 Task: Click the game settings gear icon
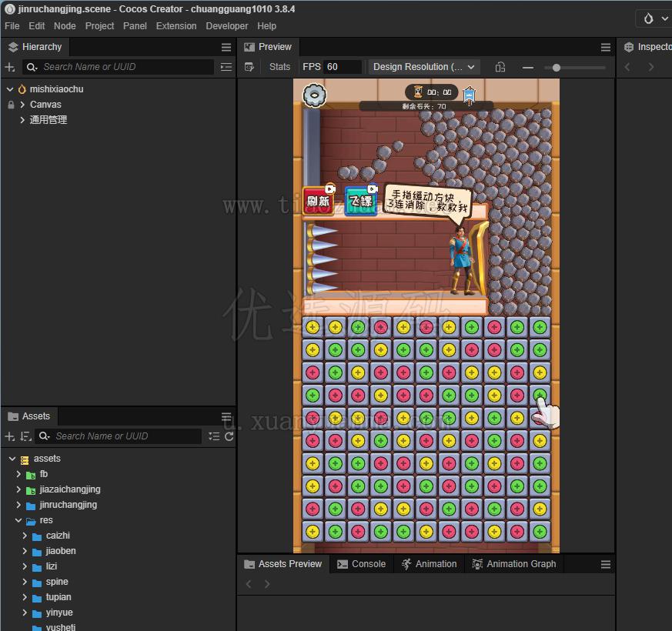pyautogui.click(x=315, y=95)
